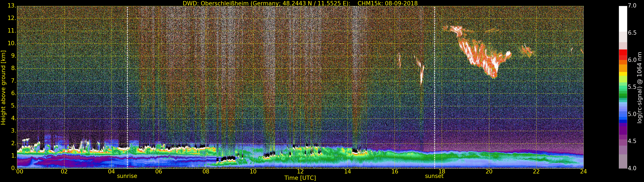Viewport: 644px width, 182px height.
Task: Click the 'Time [UTC]' axis label
Action: (300, 178)
